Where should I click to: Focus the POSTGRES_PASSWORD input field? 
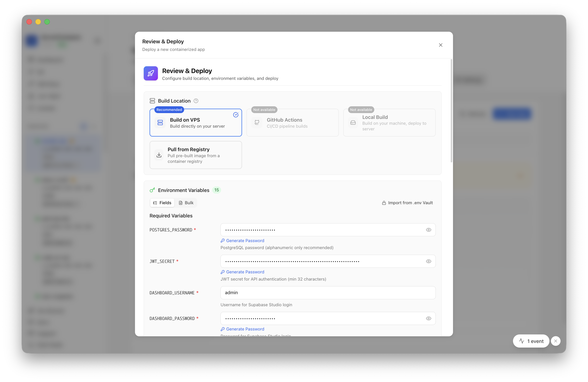[x=328, y=230]
